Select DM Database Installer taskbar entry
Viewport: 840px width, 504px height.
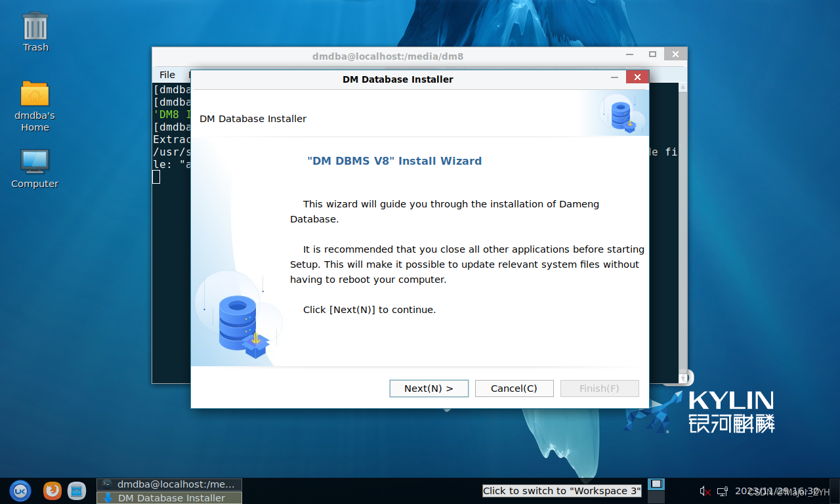(x=169, y=498)
